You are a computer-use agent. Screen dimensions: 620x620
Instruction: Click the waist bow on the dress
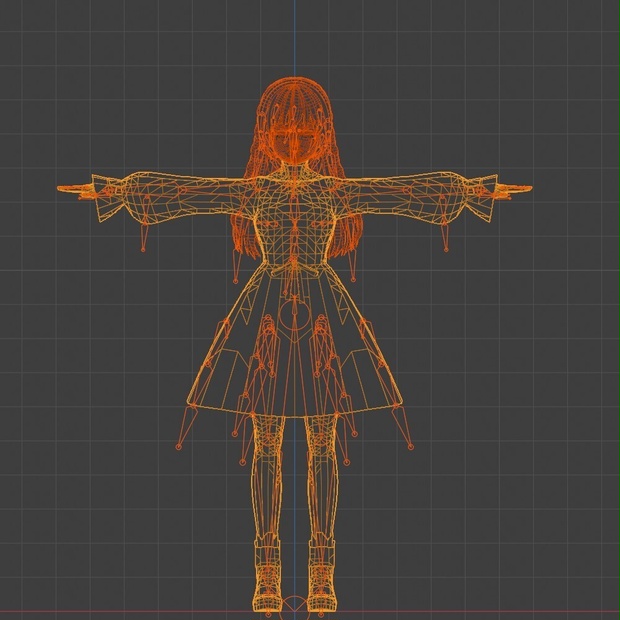click(x=294, y=270)
